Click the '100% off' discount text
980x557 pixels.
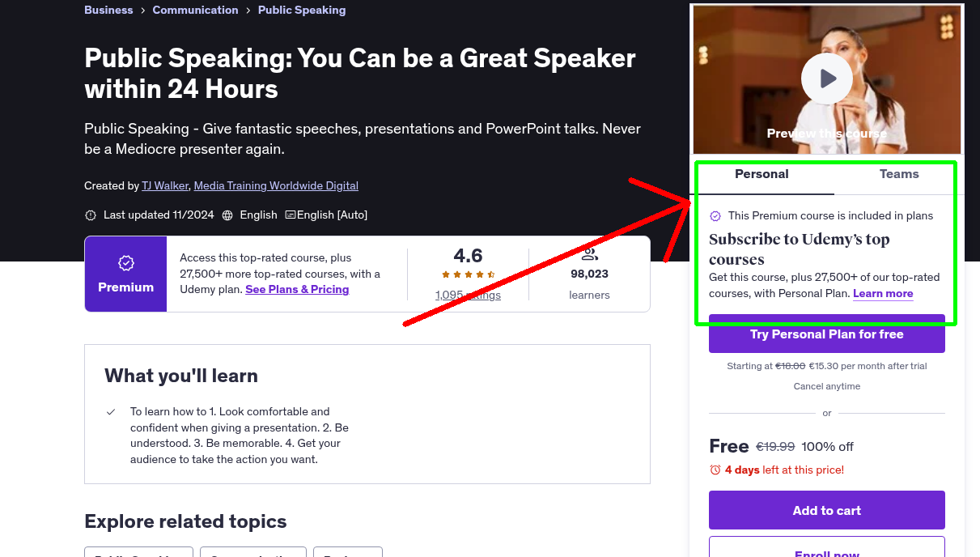point(827,447)
